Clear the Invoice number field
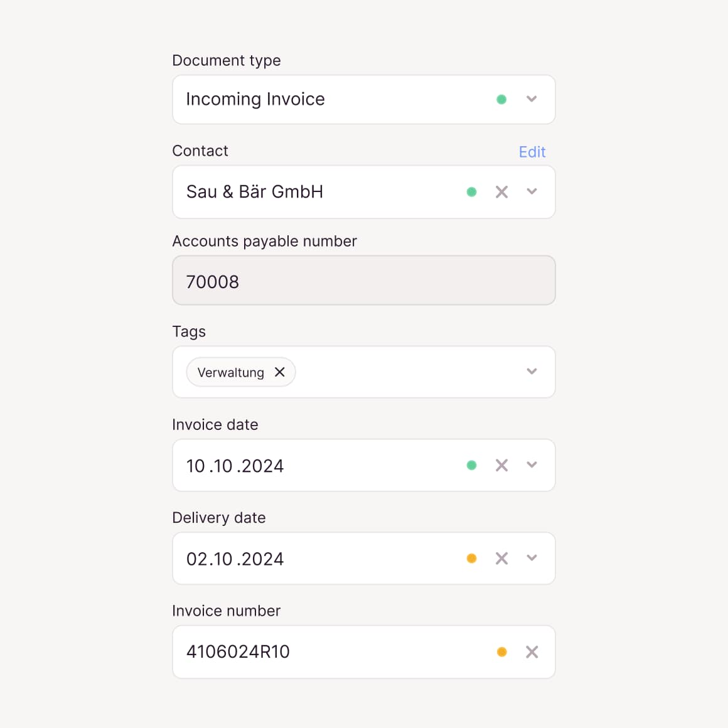Image resolution: width=728 pixels, height=728 pixels. pos(532,652)
